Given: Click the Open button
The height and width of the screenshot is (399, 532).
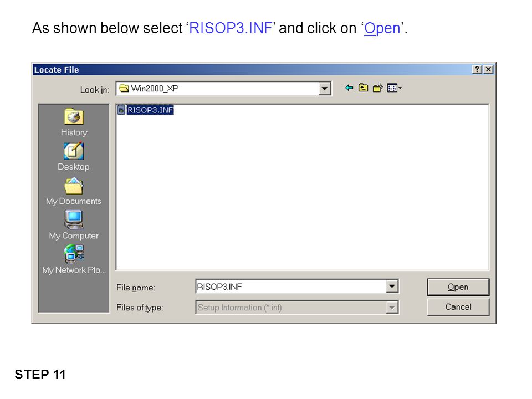Looking at the screenshot, I should pos(458,287).
